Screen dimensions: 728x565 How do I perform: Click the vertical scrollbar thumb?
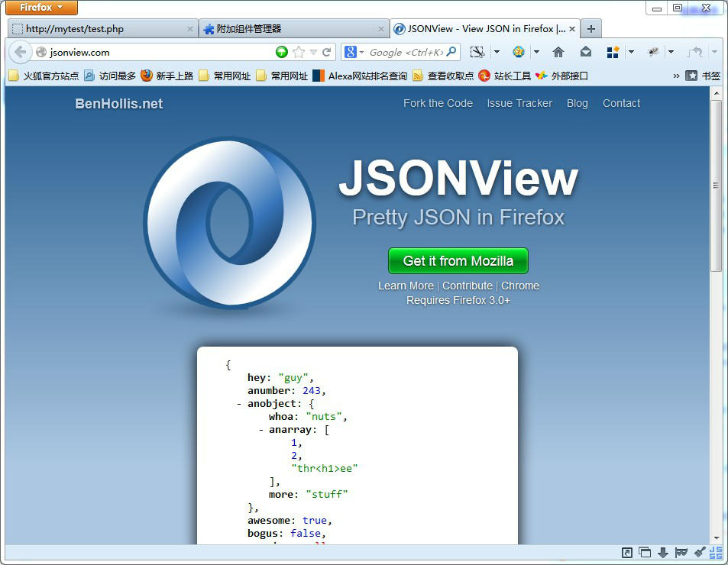(x=716, y=186)
